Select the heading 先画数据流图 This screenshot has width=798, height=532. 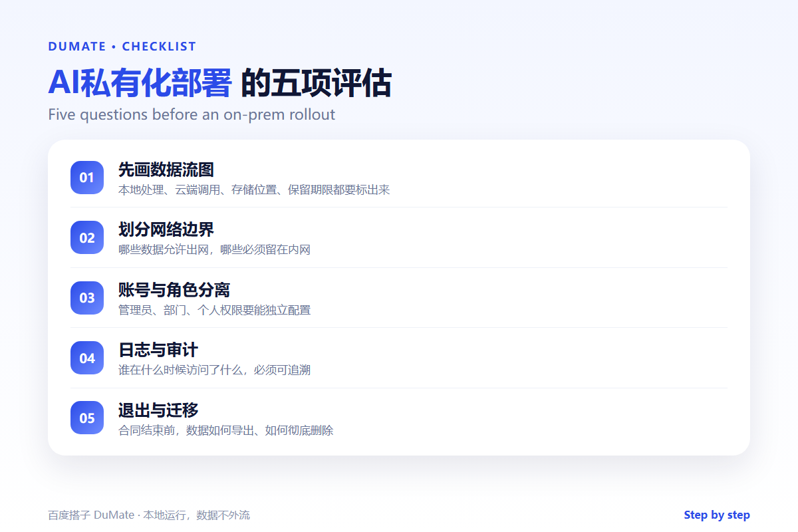tap(166, 170)
